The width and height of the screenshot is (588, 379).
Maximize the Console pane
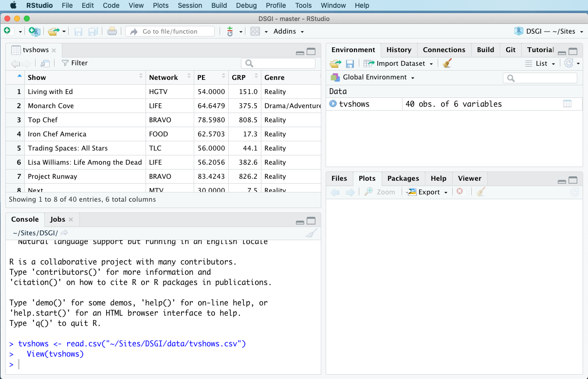(311, 220)
